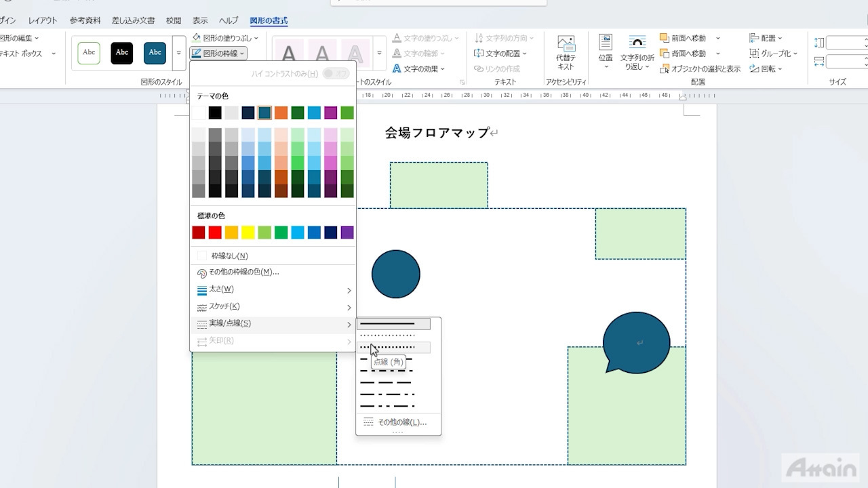Viewport: 868px width, 488px height.
Task: Pick purple theme color swatch
Action: click(x=331, y=113)
